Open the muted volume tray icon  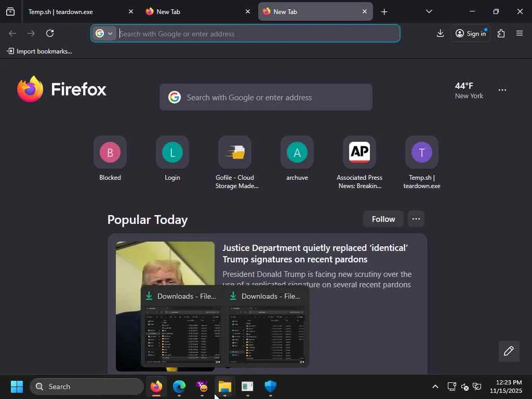click(x=465, y=387)
